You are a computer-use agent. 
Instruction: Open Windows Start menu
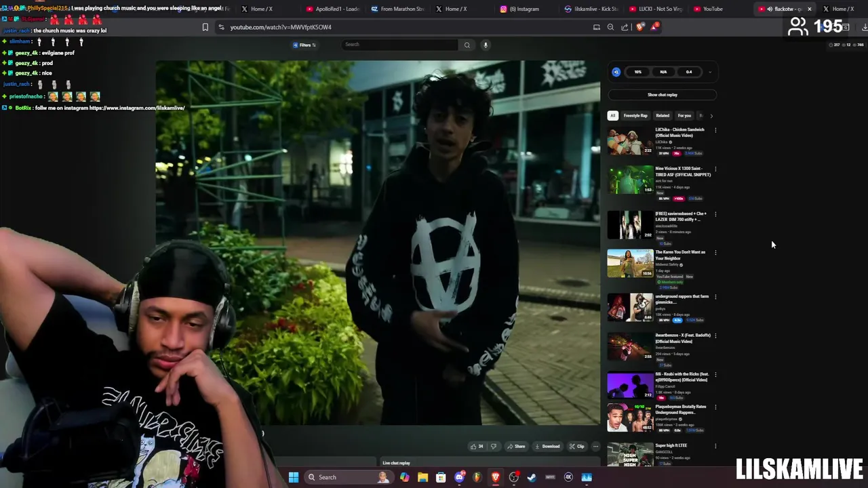294,477
